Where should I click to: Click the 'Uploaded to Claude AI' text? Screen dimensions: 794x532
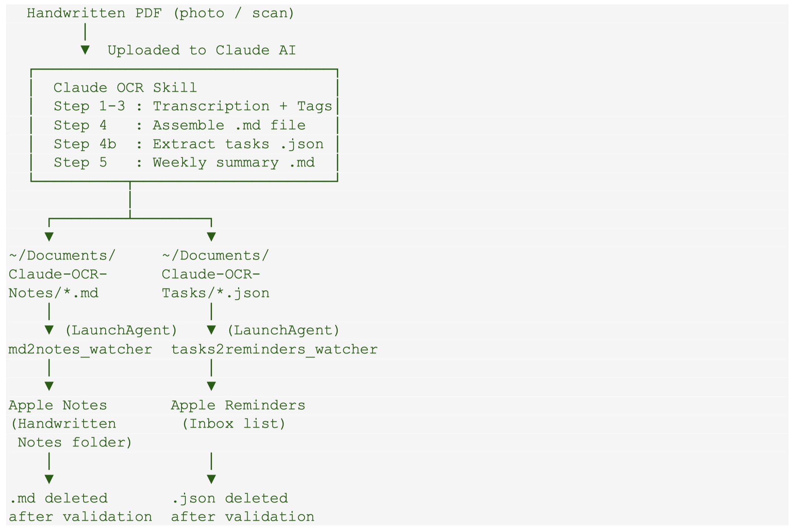click(x=201, y=50)
